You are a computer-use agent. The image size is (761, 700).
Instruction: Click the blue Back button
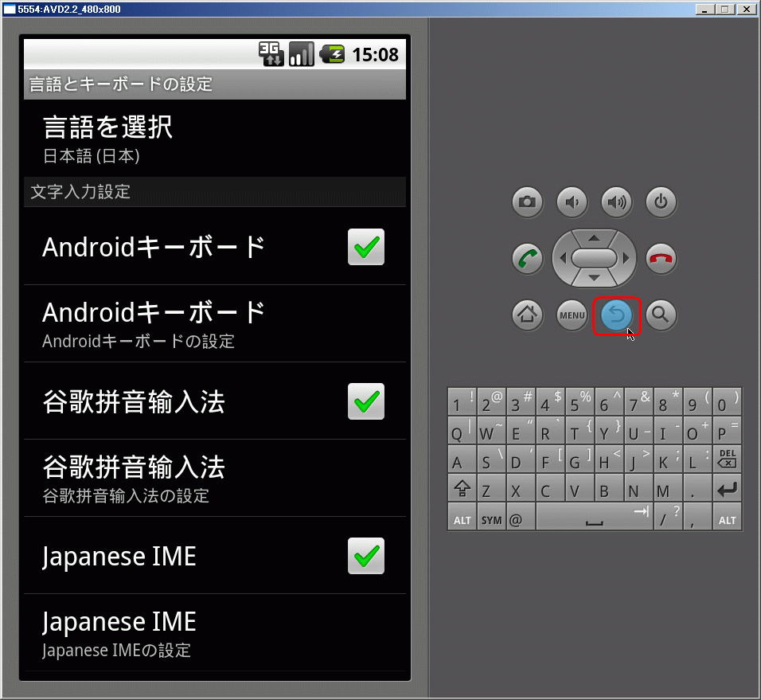click(616, 315)
